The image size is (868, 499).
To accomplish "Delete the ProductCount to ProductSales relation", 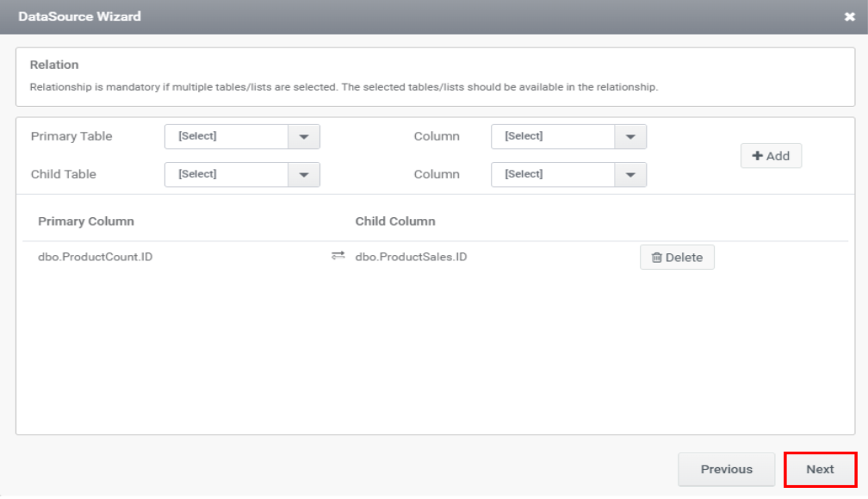I will (677, 258).
